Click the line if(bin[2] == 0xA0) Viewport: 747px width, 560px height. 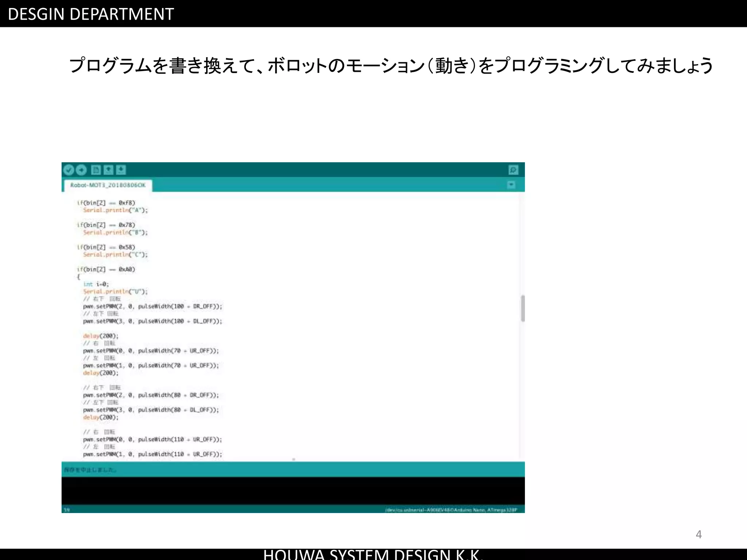point(106,269)
